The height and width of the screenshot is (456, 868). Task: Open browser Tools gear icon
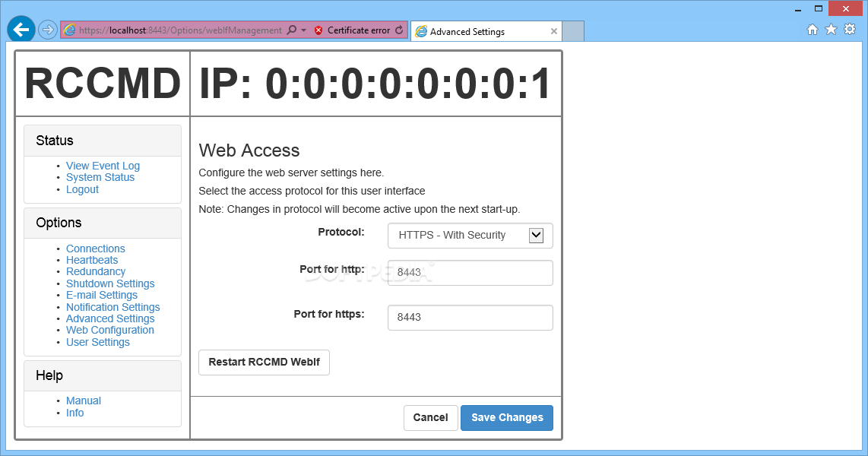(850, 30)
